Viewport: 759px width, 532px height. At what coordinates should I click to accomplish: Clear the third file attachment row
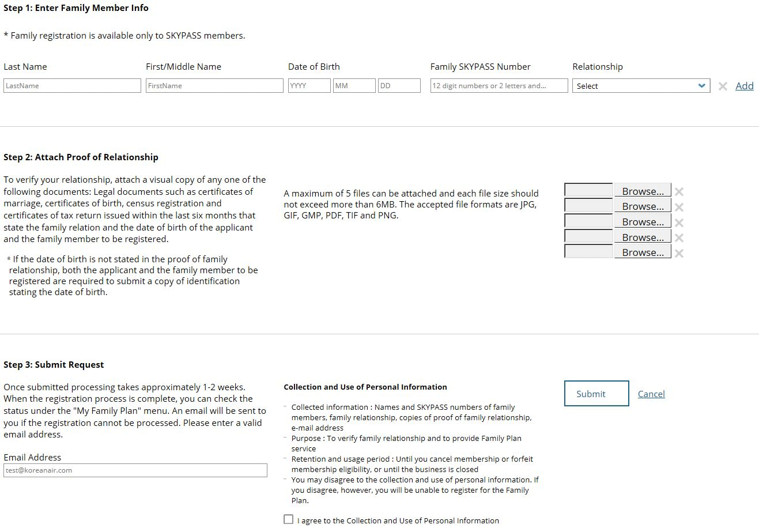(679, 222)
